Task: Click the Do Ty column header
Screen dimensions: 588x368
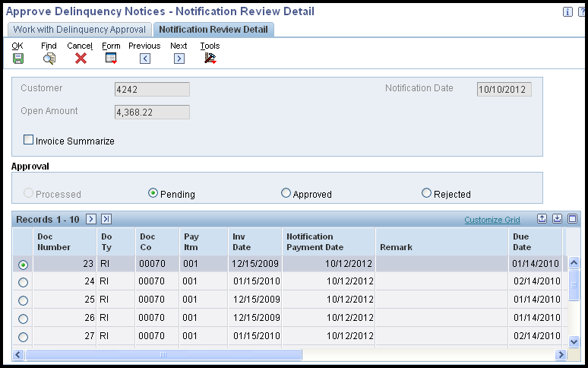Action: (x=116, y=242)
